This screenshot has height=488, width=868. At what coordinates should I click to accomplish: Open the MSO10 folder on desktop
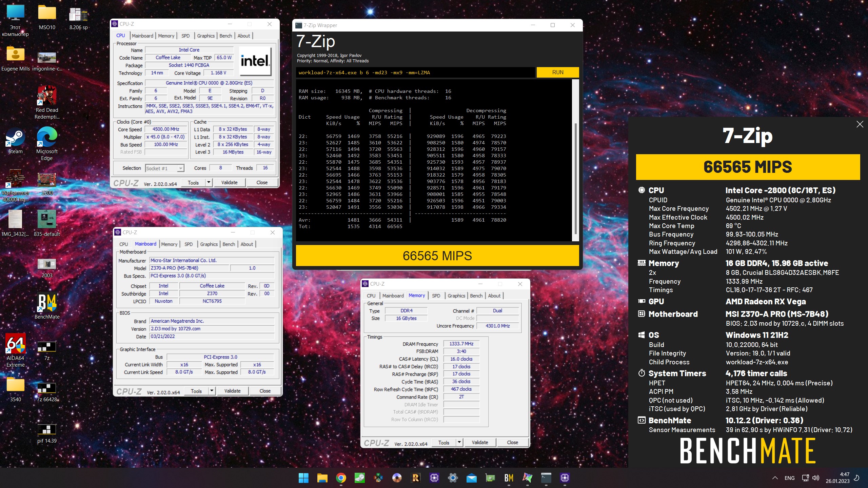pyautogui.click(x=47, y=17)
